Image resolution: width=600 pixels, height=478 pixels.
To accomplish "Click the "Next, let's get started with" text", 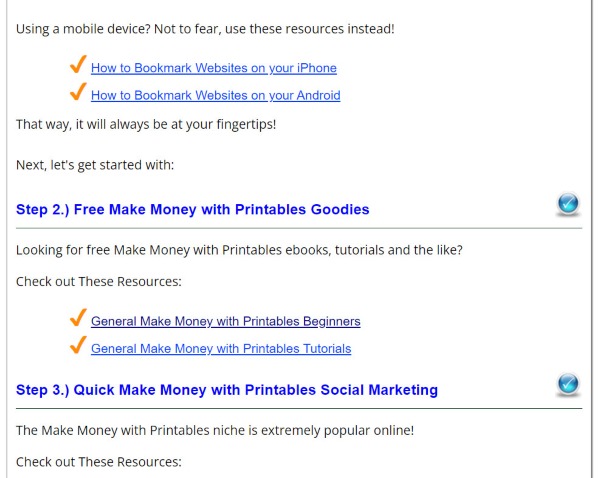I will coord(95,165).
